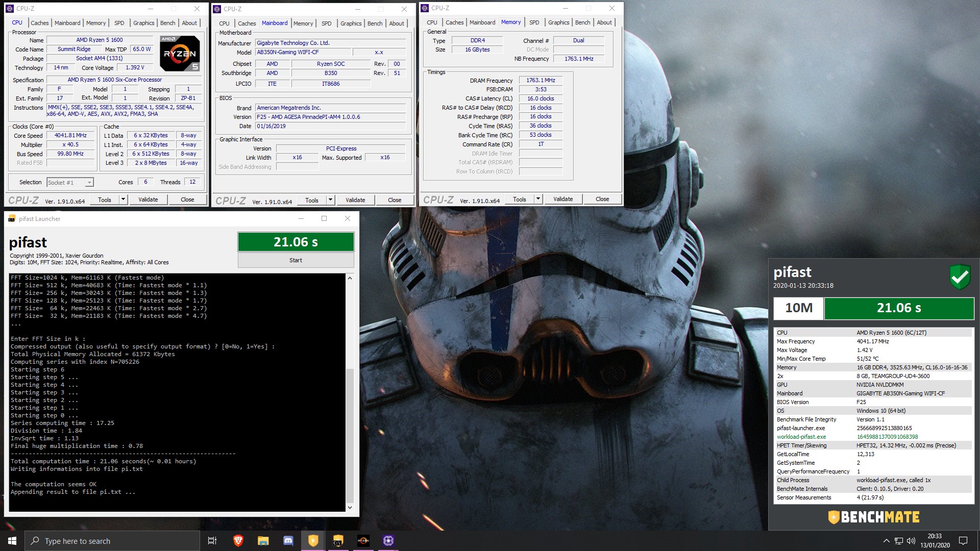
Task: Click the Mainboard CPU-Z window title icon
Action: (x=217, y=9)
